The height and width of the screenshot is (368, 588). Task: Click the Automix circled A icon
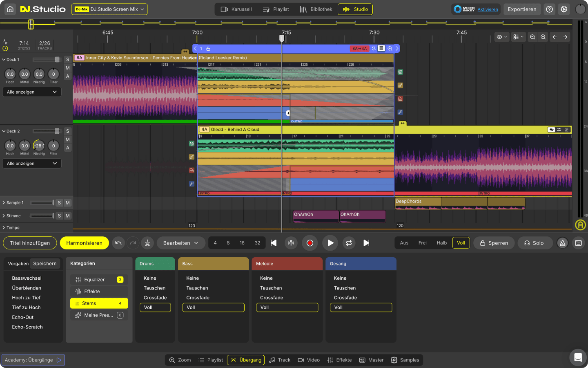pos(580,225)
